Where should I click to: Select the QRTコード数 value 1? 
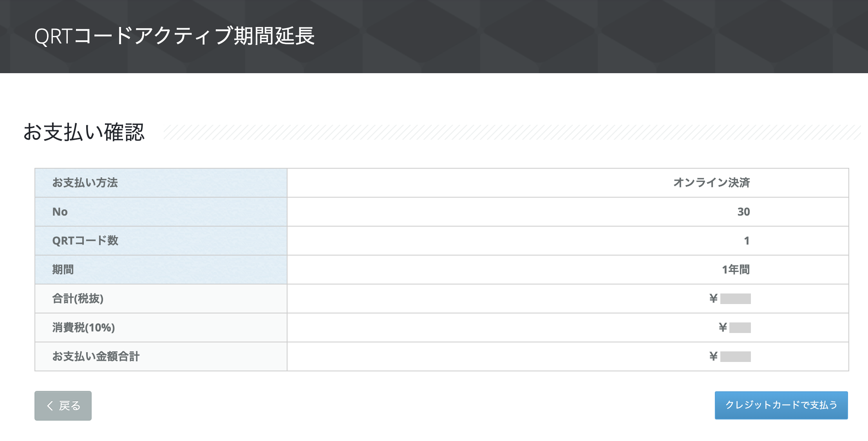tap(747, 241)
